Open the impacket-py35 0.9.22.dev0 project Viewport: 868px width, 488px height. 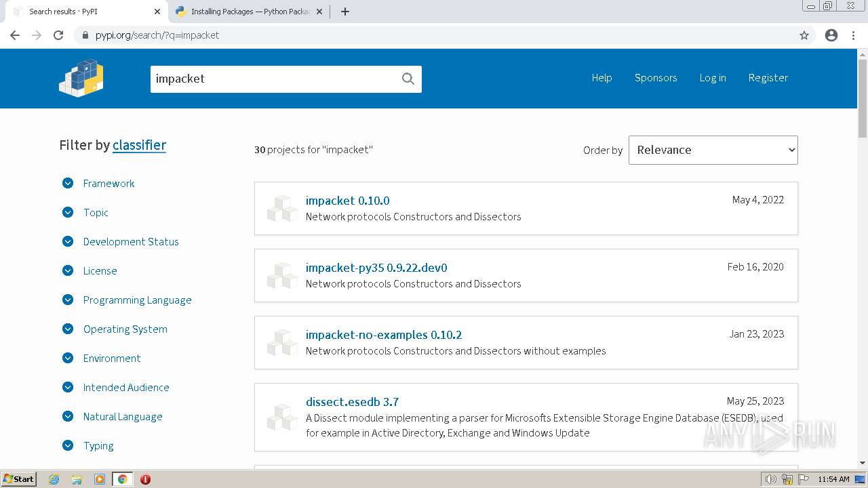pos(376,268)
